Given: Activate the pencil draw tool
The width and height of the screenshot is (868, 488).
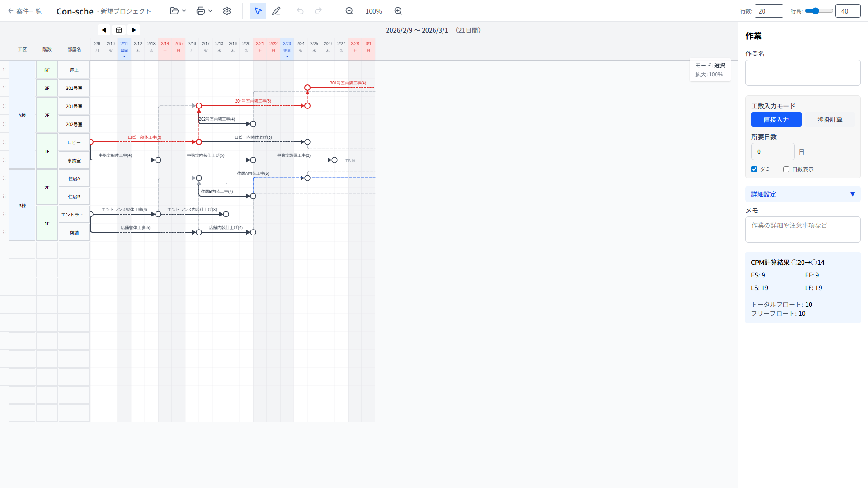Looking at the screenshot, I should coord(276,11).
